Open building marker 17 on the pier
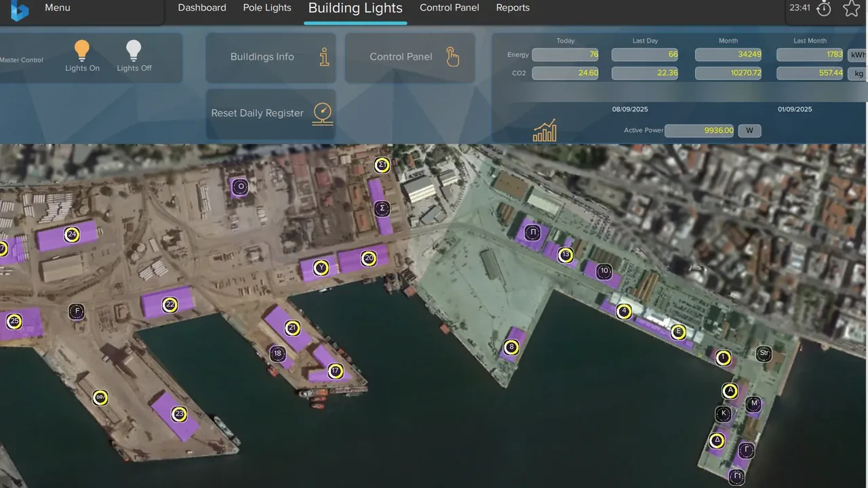Viewport: 868px width, 488px height. tap(335, 371)
